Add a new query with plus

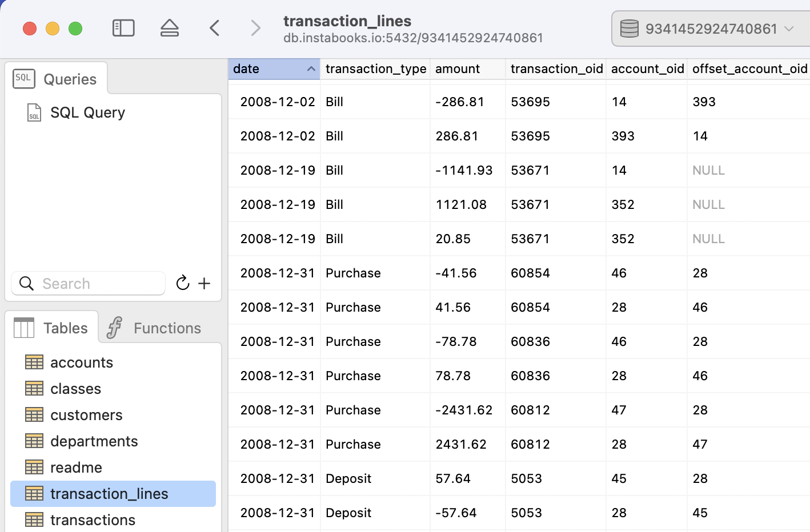point(204,283)
